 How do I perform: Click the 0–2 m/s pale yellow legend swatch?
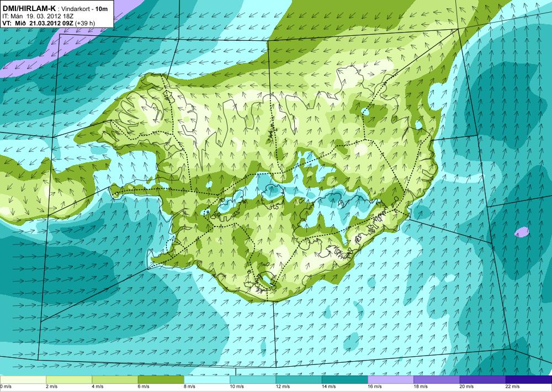(x=23, y=380)
